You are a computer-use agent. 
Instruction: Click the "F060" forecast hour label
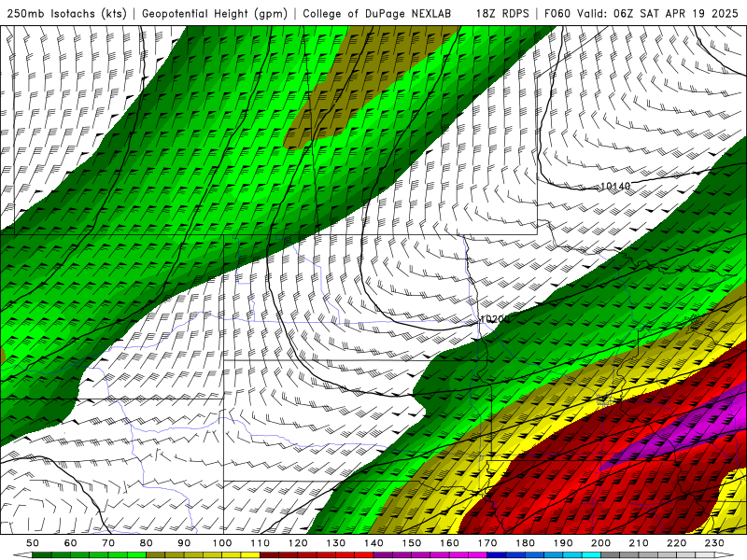coord(557,13)
